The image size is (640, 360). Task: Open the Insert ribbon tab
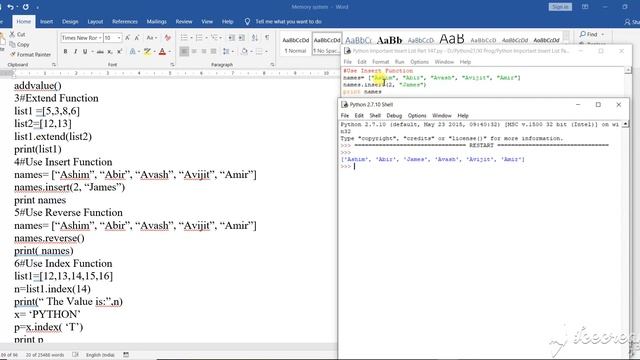[x=46, y=22]
